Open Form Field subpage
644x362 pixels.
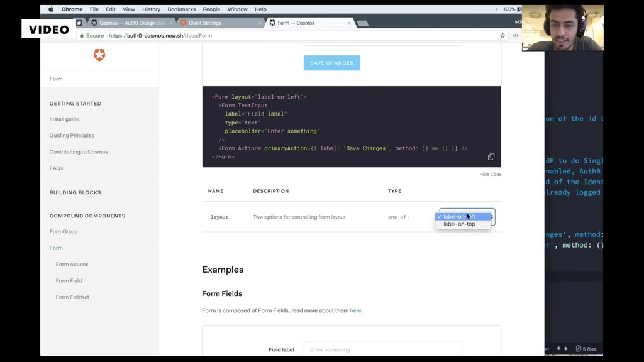point(69,281)
